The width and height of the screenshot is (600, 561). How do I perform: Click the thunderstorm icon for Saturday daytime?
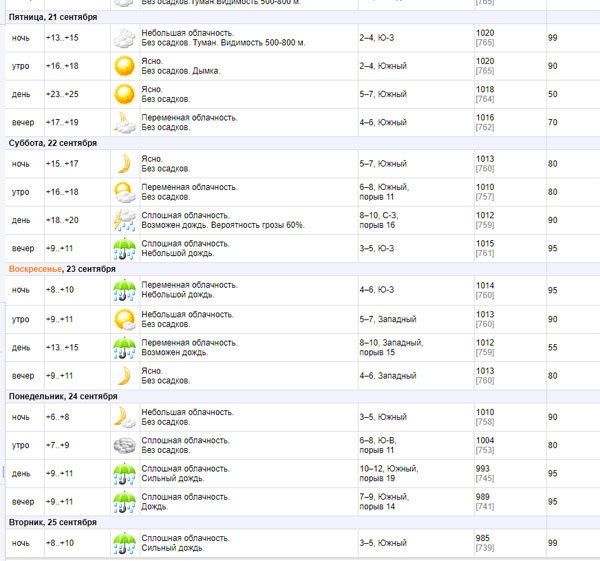point(124,220)
